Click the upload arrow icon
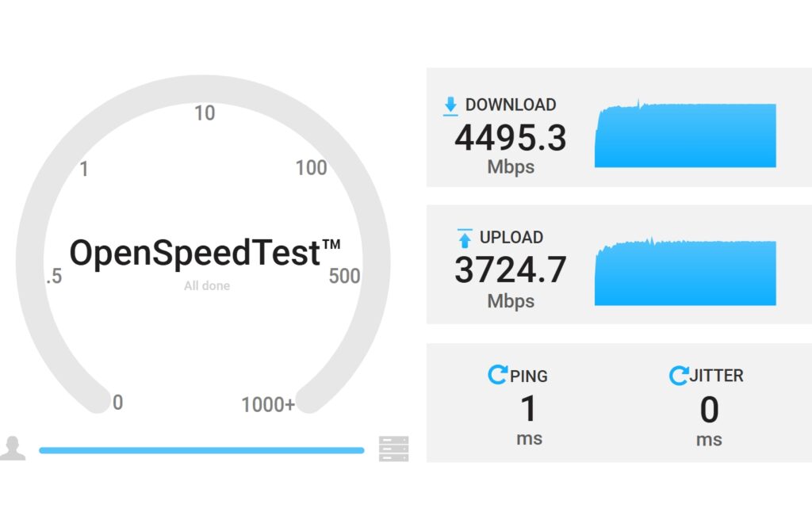This screenshot has width=812, height=531. pos(465,238)
